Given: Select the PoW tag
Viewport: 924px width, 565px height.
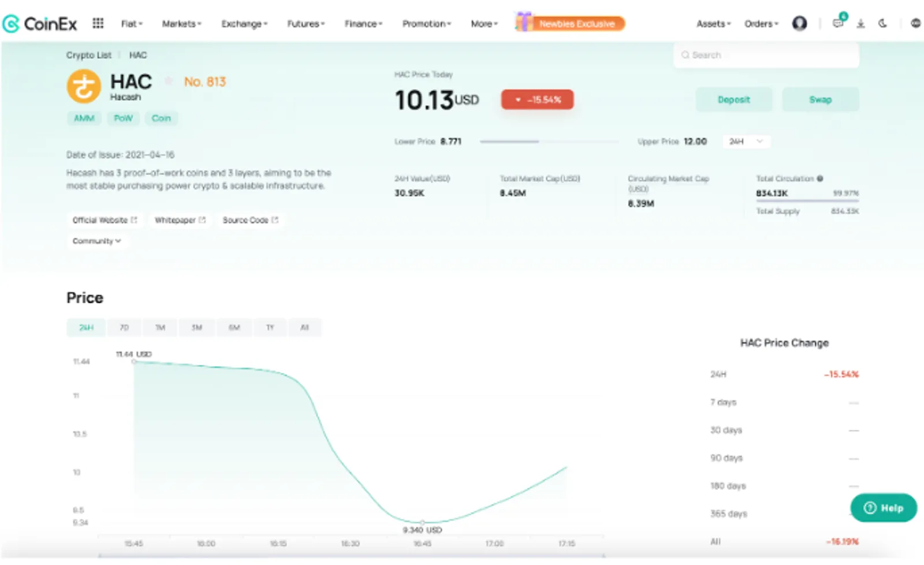Looking at the screenshot, I should (x=123, y=118).
